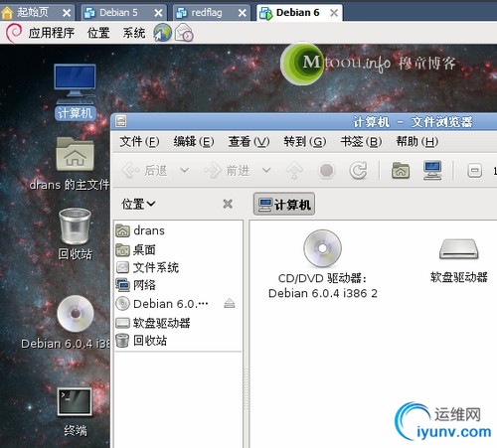Open the 应用程序 applications menu
497x448 pixels.
point(52,33)
